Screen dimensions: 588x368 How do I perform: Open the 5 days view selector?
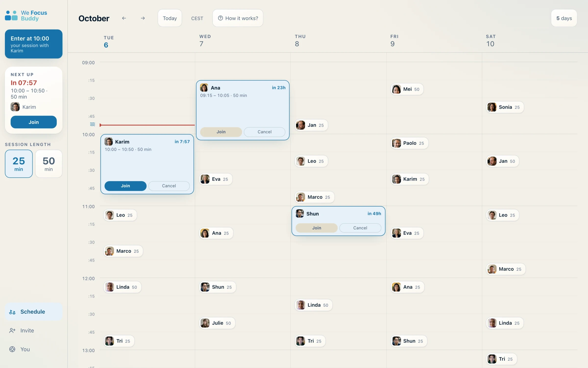(564, 18)
